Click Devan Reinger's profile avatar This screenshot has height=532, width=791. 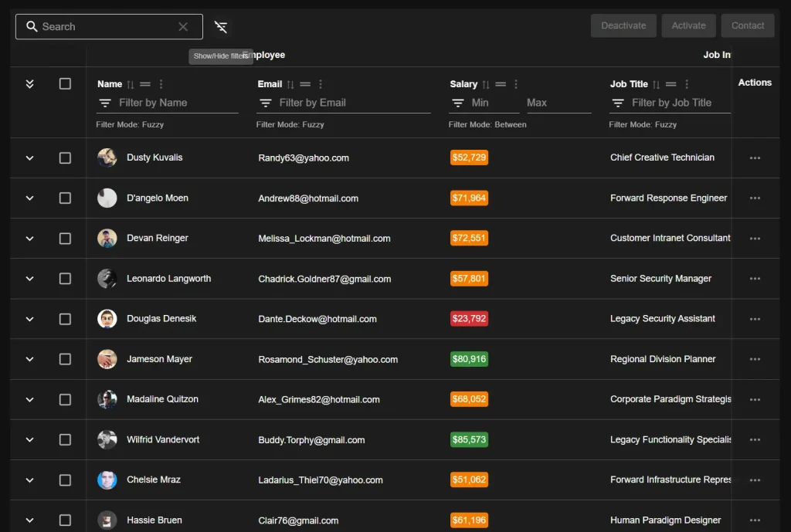pos(107,239)
